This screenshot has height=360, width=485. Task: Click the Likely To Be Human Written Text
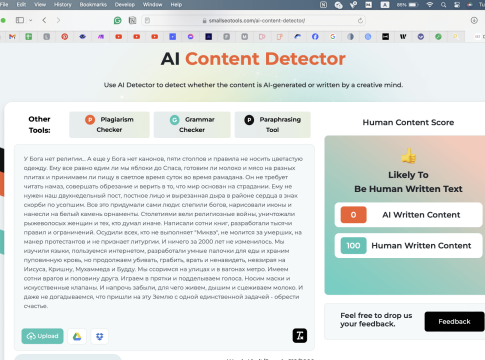coord(408,182)
